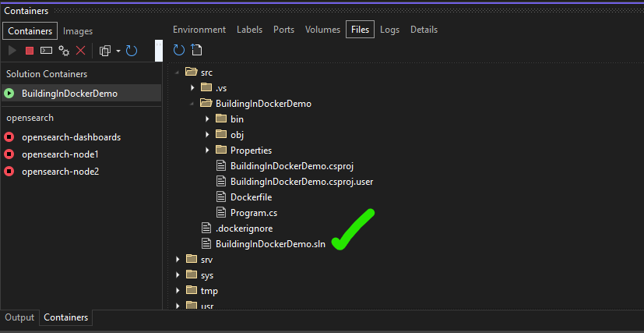This screenshot has height=333, width=644.
Task: Click the opensearch group header
Action: pos(30,118)
